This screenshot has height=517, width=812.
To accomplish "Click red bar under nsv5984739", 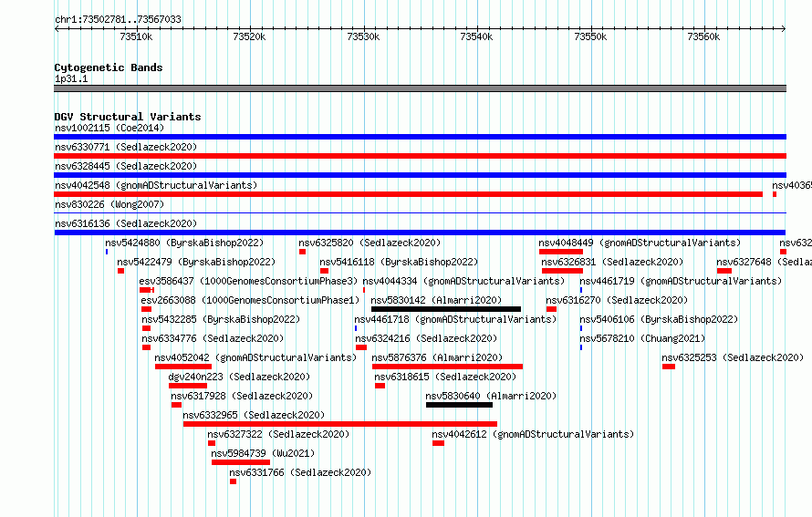I will (x=241, y=462).
